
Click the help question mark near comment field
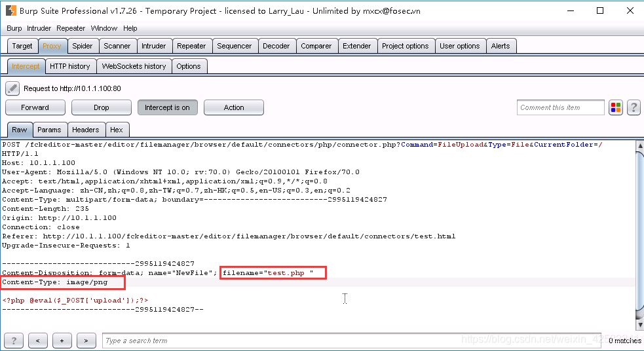tap(634, 107)
